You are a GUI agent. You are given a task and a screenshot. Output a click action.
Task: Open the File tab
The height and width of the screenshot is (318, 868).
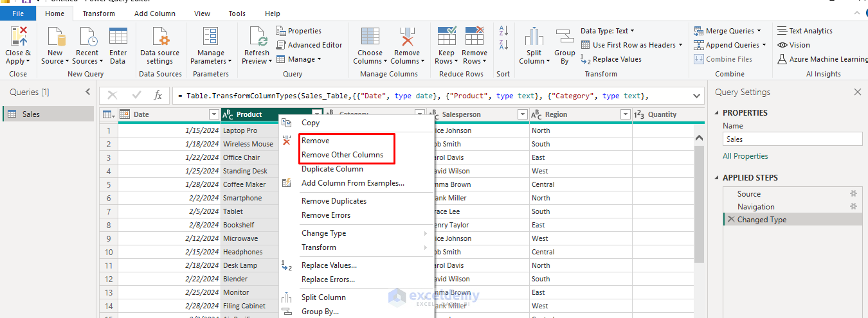(x=18, y=13)
